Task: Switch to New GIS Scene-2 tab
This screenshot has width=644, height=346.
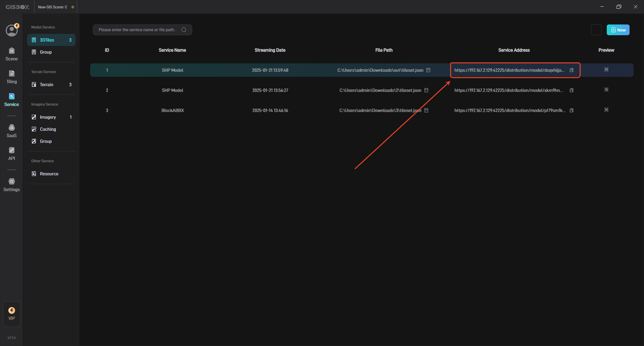Action: click(53, 7)
